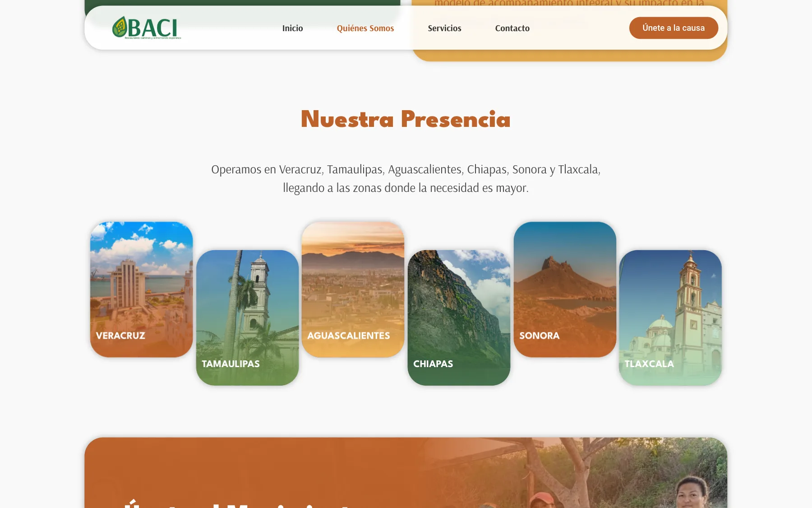Screen dimensions: 812x508
Task: Select the Sonora state card
Action: point(565,289)
